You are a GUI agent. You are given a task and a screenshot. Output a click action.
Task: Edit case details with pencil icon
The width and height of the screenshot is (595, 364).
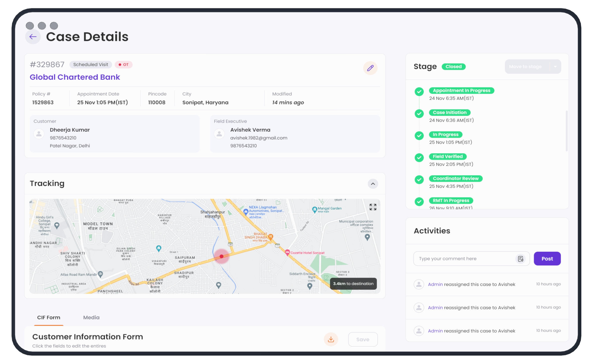tap(370, 68)
